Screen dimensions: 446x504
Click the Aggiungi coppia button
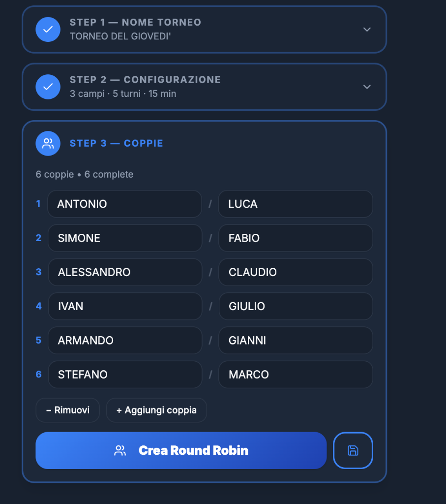point(156,410)
